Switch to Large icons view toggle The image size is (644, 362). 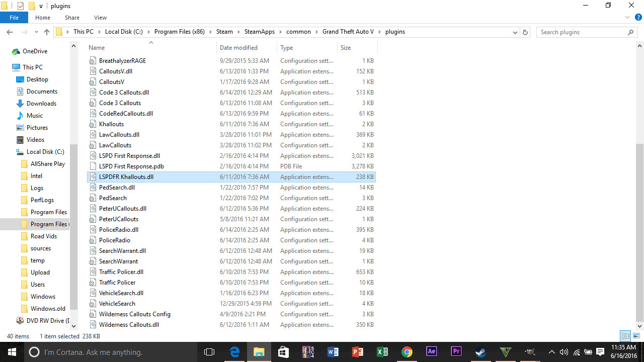pos(636,336)
